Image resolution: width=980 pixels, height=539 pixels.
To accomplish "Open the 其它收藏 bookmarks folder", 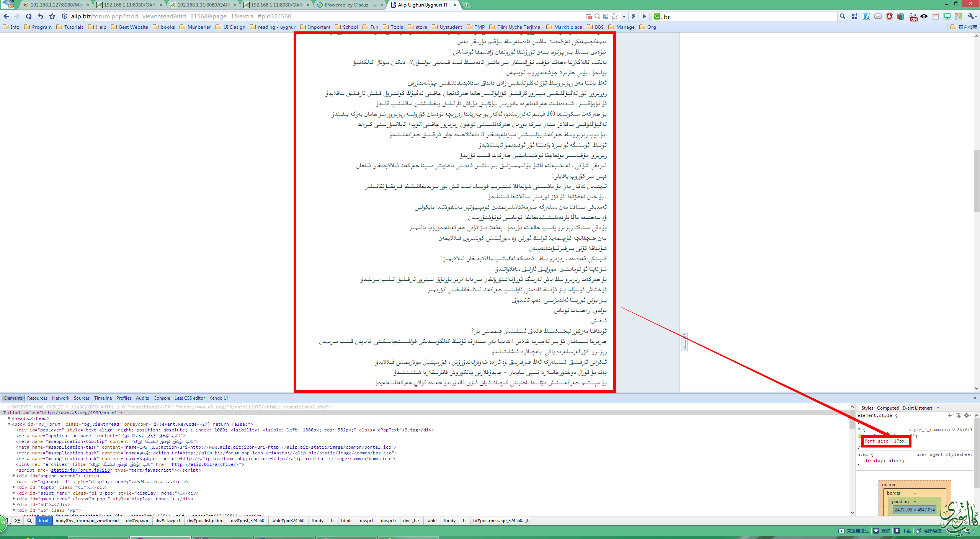I will [964, 27].
